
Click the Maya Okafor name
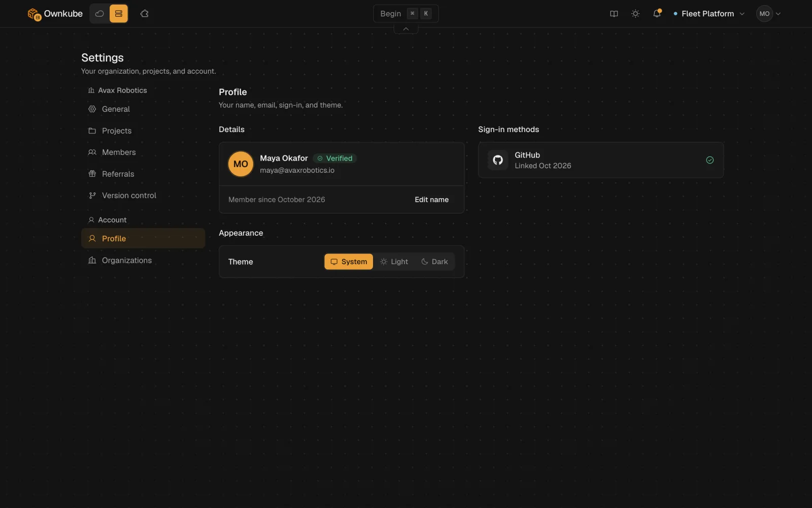click(284, 158)
